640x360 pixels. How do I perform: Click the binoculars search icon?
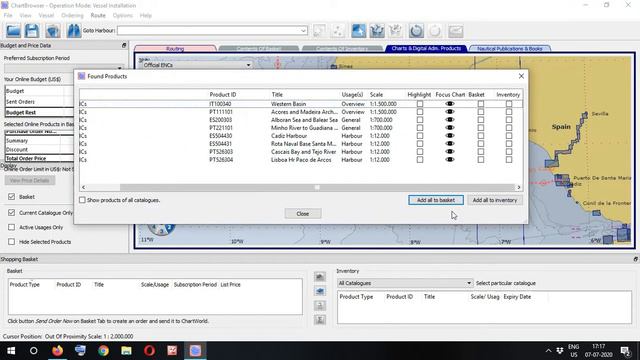(x=73, y=31)
